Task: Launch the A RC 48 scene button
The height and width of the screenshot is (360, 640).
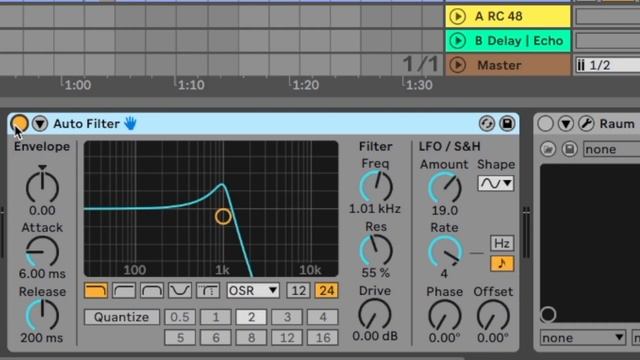Action: coord(458,16)
